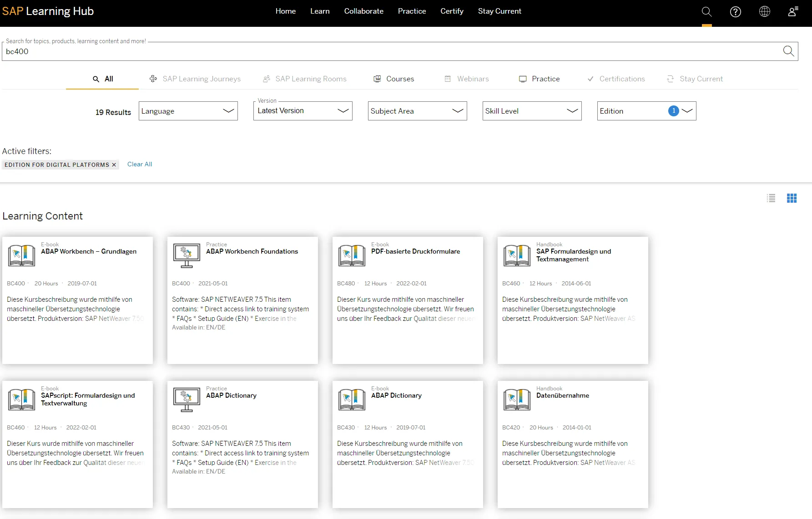Open the Skill Level dropdown
The width and height of the screenshot is (812, 519).
pyautogui.click(x=532, y=111)
